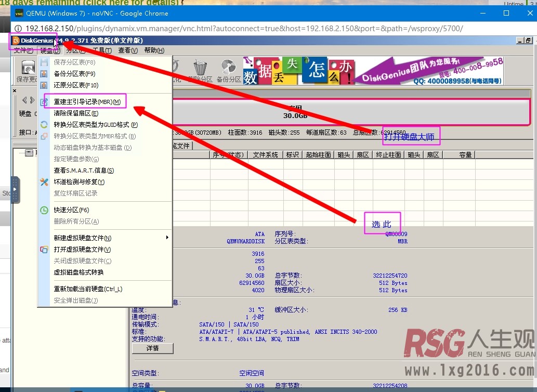Click the bad sector detection tools icon
Screen dimensions: 537x392
44,182
